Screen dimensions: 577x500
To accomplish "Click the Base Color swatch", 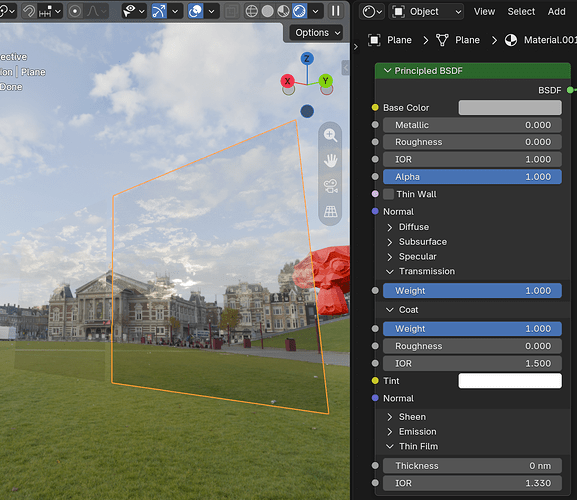I will (x=510, y=108).
